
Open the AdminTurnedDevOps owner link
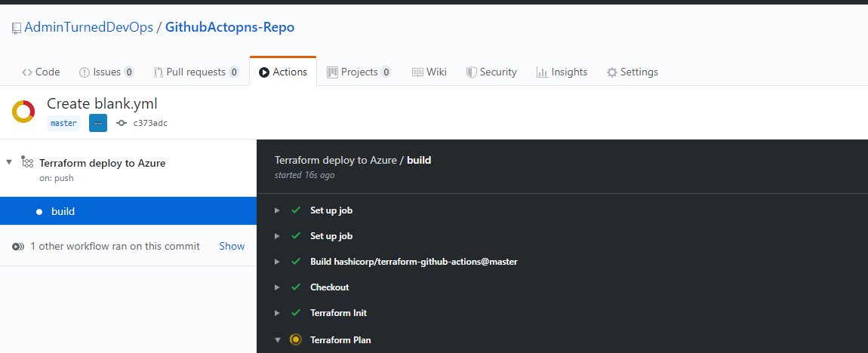[88, 27]
